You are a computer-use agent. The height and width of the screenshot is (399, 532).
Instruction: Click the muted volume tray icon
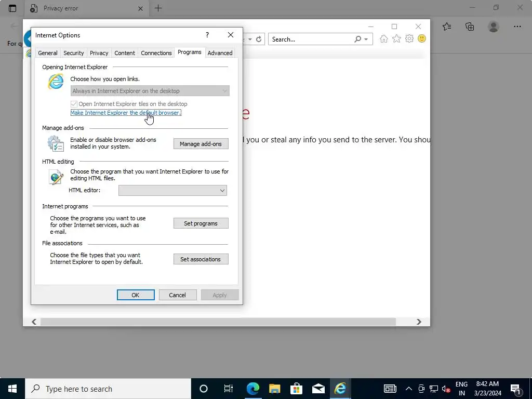pyautogui.click(x=446, y=389)
